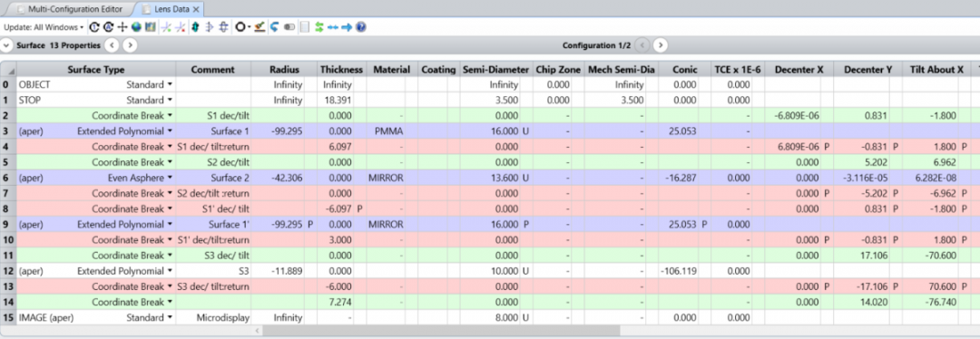
Task: Click the globe icon in toolbar
Action: pos(136,27)
